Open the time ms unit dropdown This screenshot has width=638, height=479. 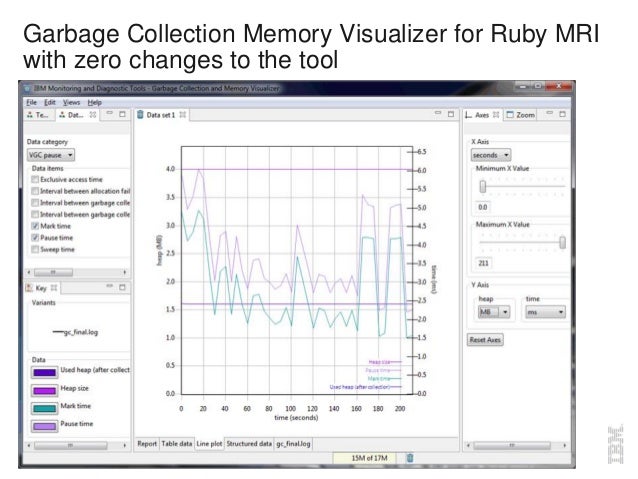tap(546, 312)
